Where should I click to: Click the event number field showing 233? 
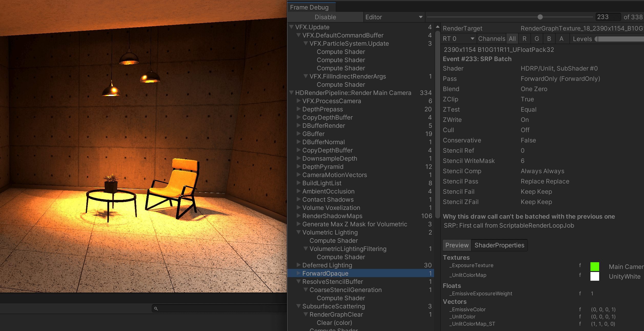pos(607,17)
